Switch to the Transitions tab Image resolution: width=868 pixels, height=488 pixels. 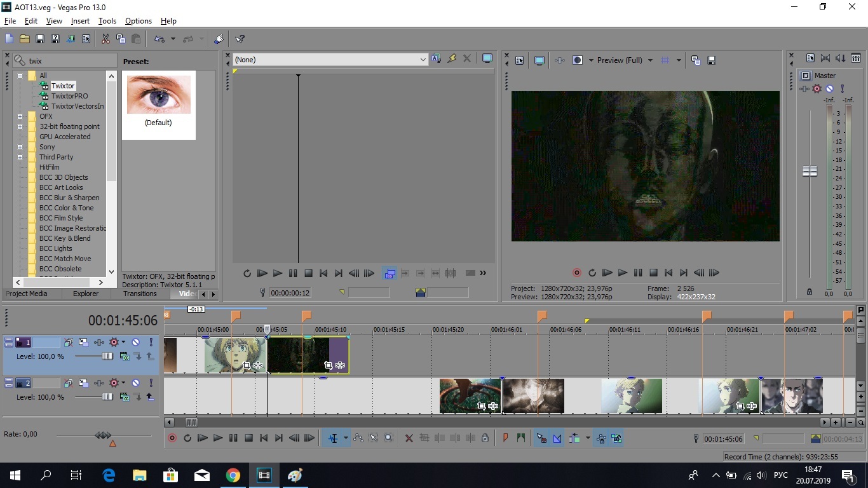pyautogui.click(x=140, y=294)
